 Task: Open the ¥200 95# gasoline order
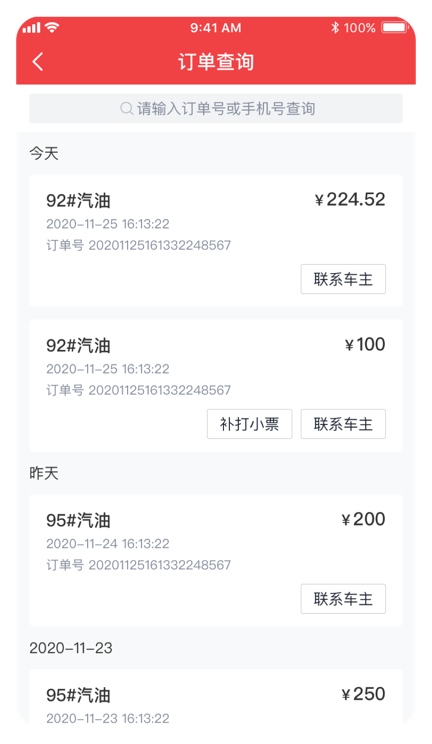pyautogui.click(x=216, y=560)
